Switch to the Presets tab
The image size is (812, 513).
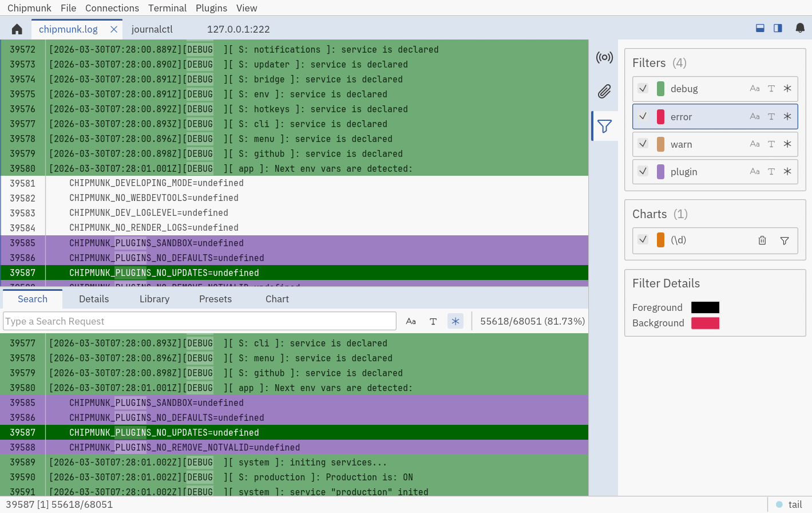(x=215, y=299)
